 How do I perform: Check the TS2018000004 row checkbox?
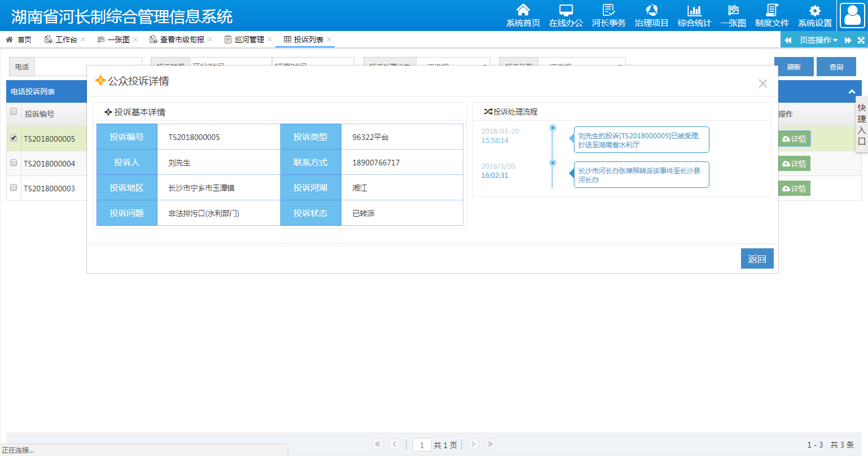click(14, 163)
